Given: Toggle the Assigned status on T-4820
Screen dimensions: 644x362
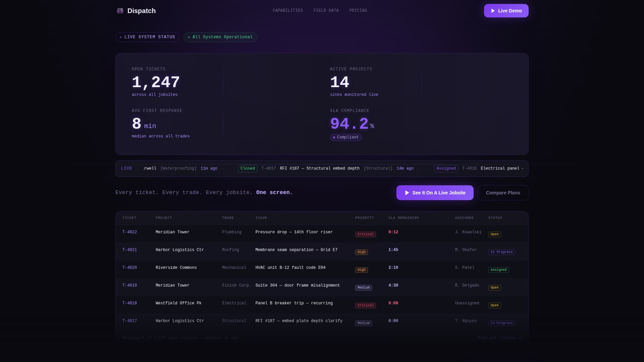Looking at the screenshot, I should point(498,269).
